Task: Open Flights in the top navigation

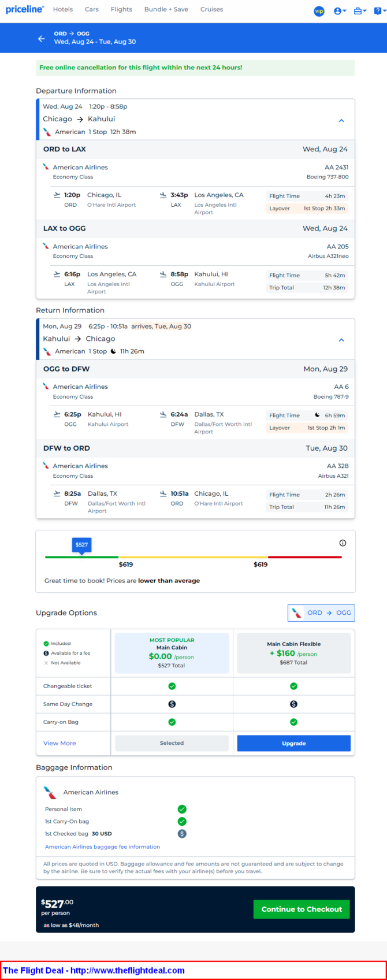Action: [121, 9]
